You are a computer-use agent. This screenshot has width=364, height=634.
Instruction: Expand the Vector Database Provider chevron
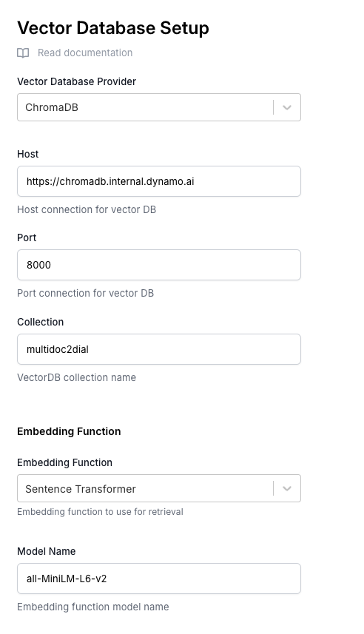[x=287, y=107]
